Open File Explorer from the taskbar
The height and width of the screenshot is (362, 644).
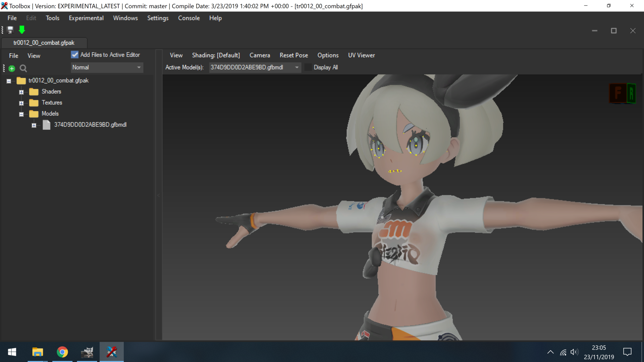38,352
